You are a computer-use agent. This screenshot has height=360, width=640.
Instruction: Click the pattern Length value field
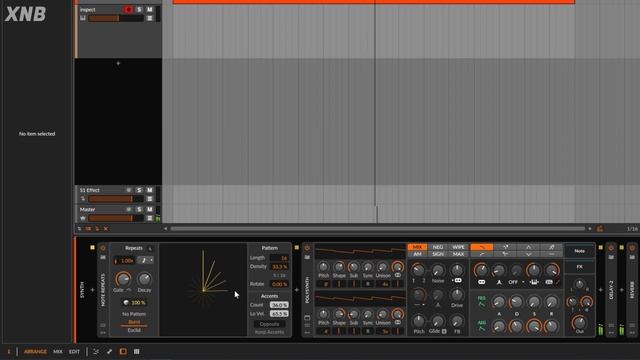[279, 258]
